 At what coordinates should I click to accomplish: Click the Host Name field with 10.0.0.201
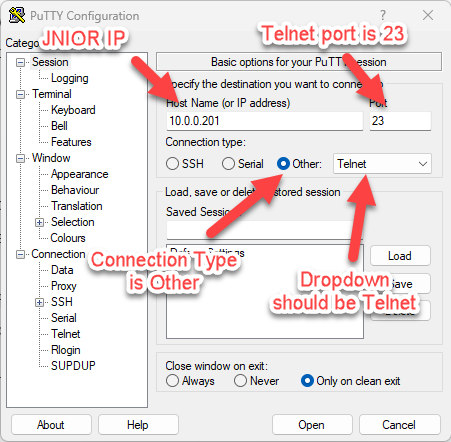(265, 121)
